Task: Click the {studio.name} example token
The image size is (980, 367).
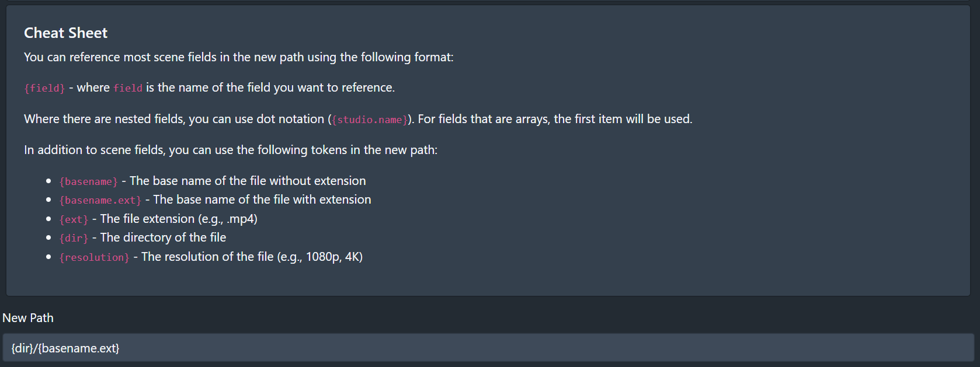Action: coord(370,120)
